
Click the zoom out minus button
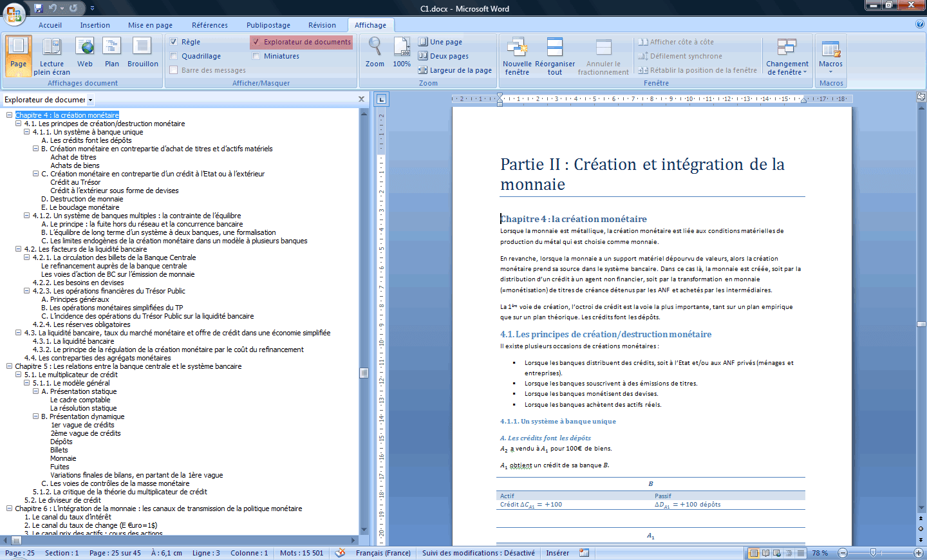[x=843, y=553]
